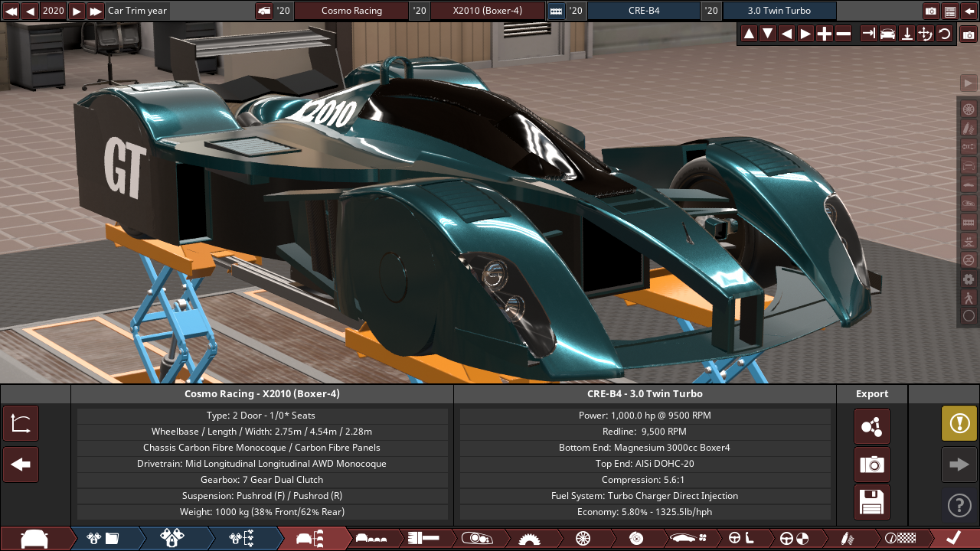
Task: Click the arrow-to-bar side view icon
Action: click(868, 34)
